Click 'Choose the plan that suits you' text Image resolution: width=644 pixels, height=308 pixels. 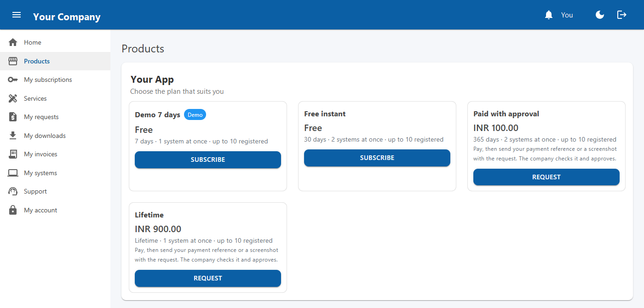[177, 91]
